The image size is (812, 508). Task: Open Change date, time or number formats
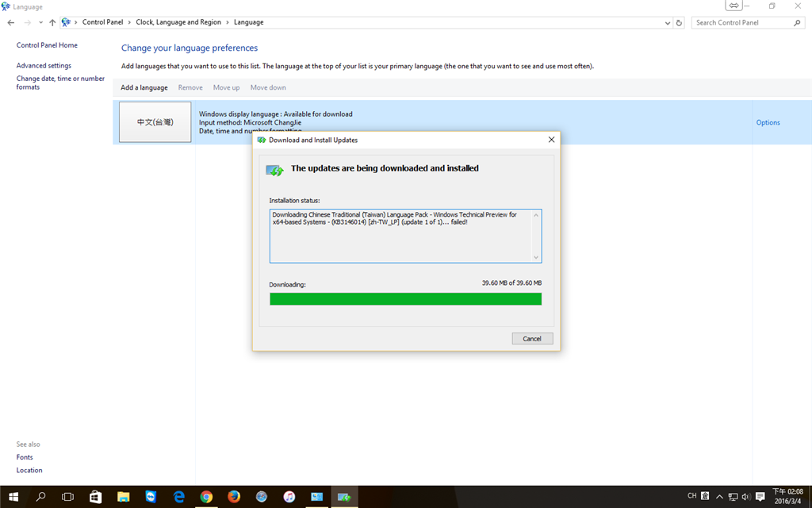pos(60,83)
